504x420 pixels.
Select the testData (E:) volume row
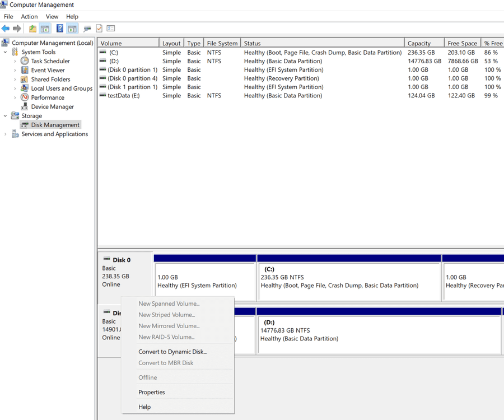[x=301, y=95]
